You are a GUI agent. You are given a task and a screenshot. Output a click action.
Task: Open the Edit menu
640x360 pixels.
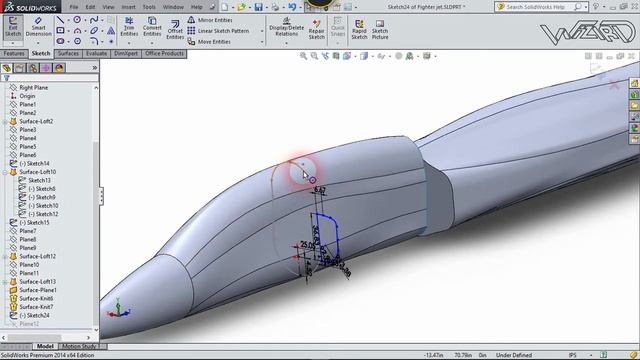[90, 7]
